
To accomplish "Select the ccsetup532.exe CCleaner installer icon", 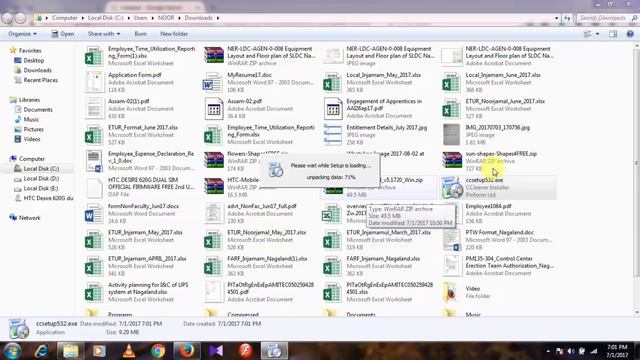I will click(x=451, y=187).
